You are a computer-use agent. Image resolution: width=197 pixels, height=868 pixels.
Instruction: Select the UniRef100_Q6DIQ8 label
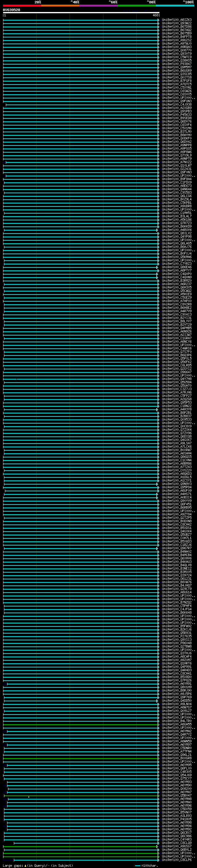click(x=177, y=436)
